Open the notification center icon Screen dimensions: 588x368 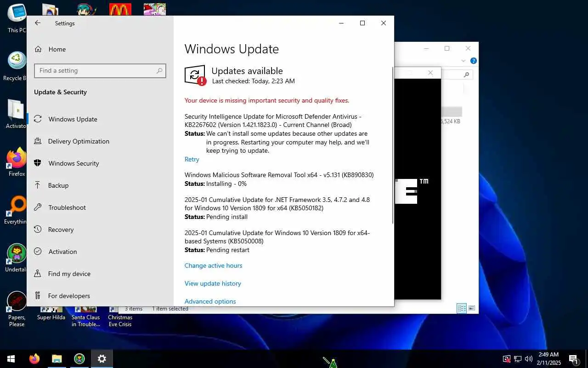tap(573, 359)
